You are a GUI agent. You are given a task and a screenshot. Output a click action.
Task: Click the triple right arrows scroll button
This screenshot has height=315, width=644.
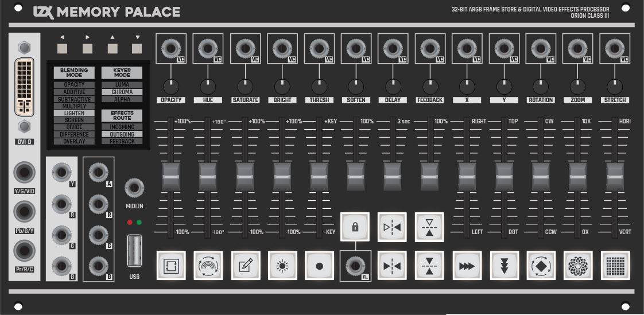click(467, 266)
